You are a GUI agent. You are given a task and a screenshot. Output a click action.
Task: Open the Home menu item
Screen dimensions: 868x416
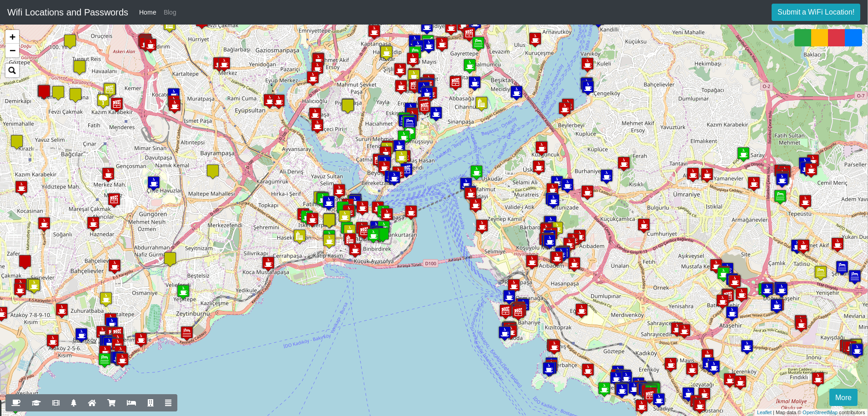[x=147, y=12]
